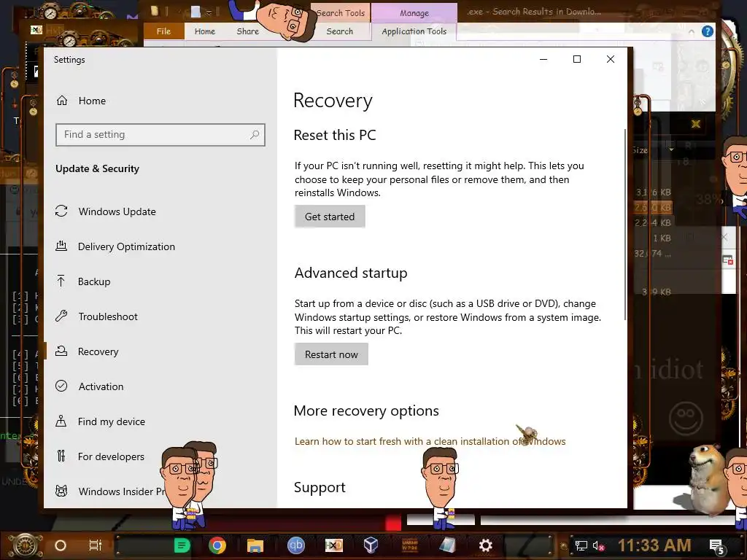The width and height of the screenshot is (747, 560).
Task: Click the Manage contextual tab in Explorer
Action: (414, 13)
